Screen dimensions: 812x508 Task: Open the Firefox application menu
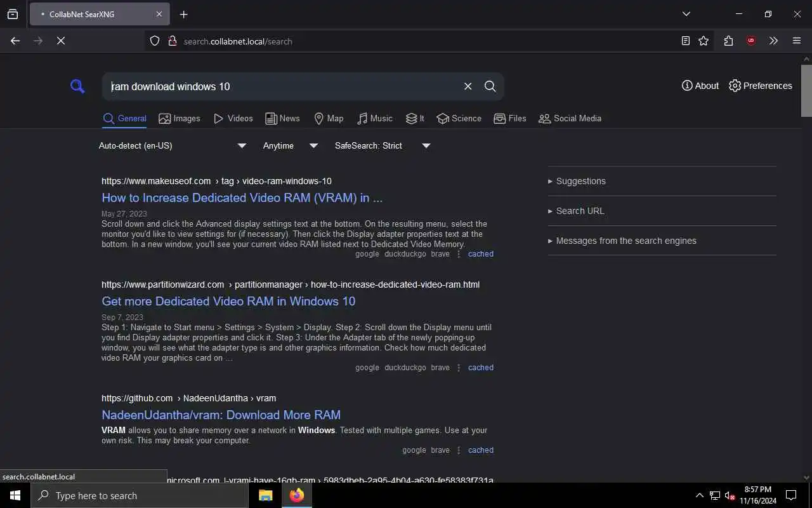tap(797, 41)
